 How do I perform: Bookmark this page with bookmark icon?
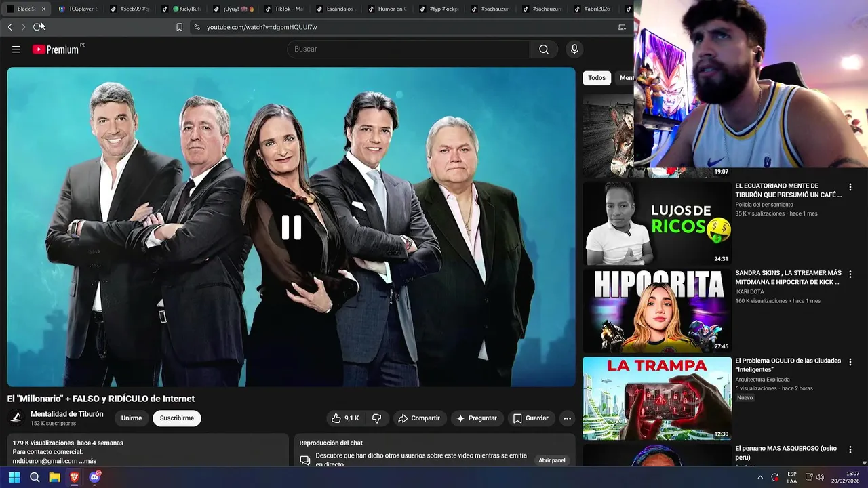(x=179, y=27)
